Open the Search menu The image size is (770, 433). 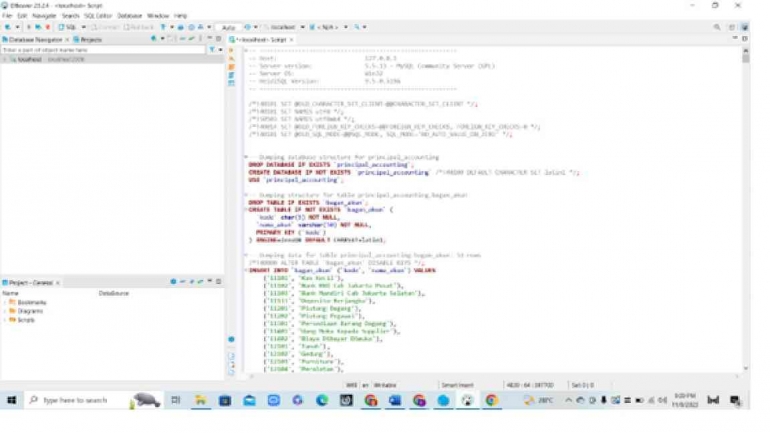pos(70,16)
